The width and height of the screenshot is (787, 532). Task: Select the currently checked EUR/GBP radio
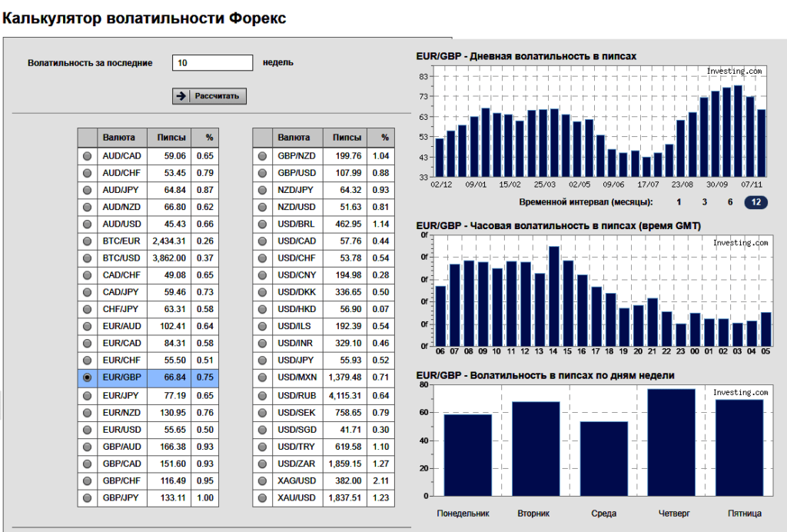click(x=87, y=377)
